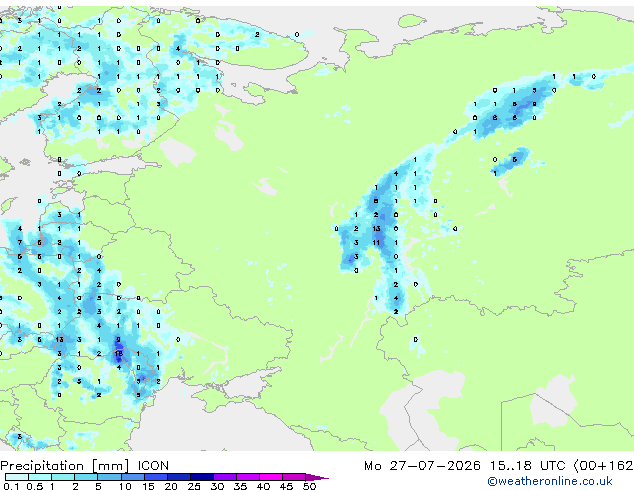Click the '7' precipitation value on the map
This screenshot has height=490, width=634.
coord(20,243)
